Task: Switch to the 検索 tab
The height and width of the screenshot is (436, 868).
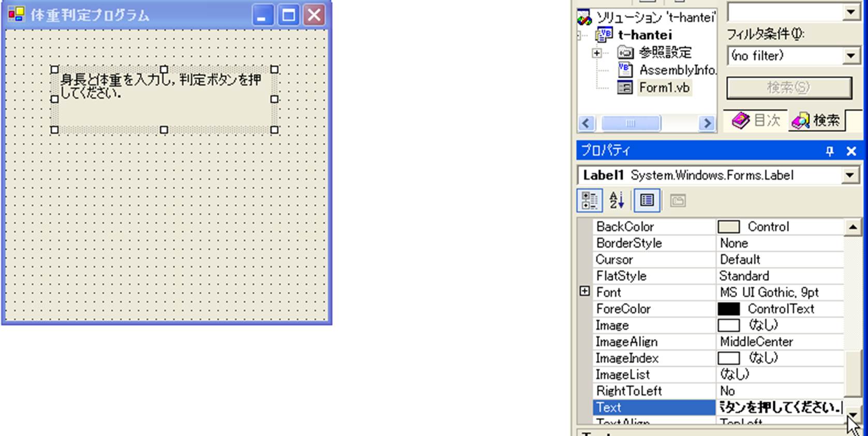Action: [816, 121]
